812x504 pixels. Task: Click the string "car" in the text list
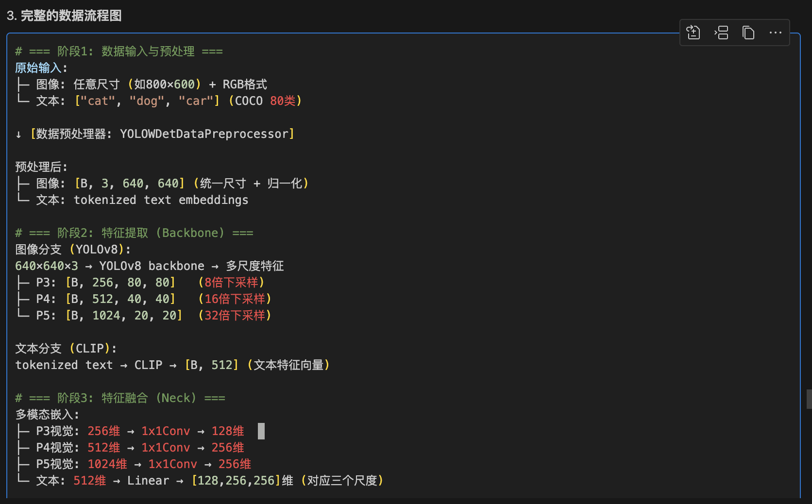coord(196,101)
